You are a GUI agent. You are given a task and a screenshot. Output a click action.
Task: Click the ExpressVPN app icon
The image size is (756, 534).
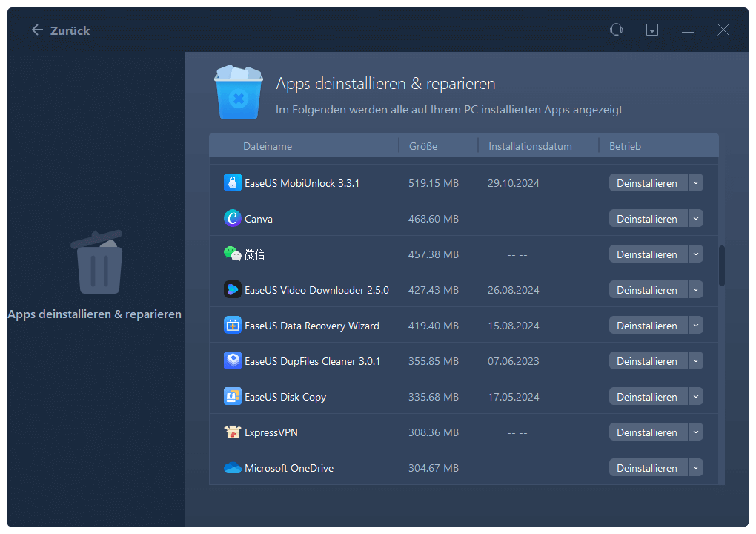click(x=233, y=432)
